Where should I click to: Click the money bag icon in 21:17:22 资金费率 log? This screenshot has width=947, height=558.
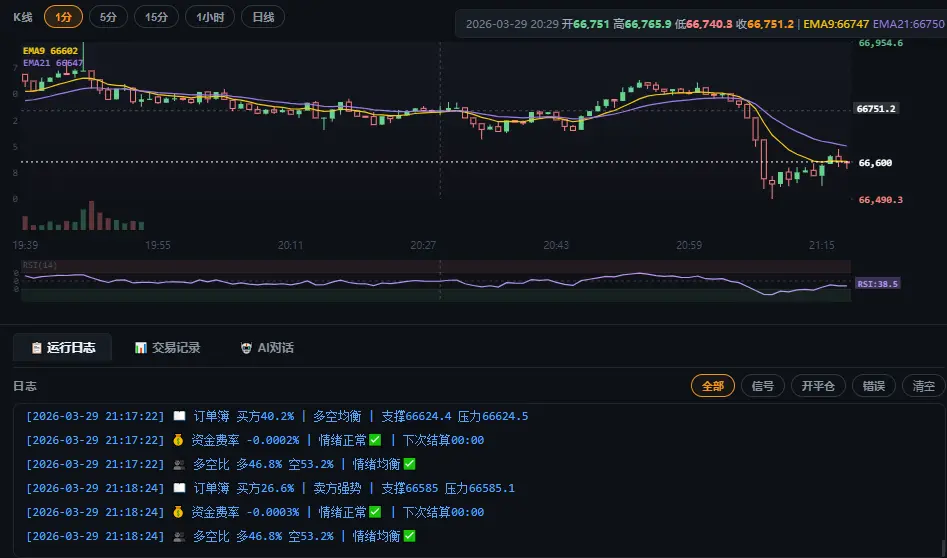click(x=178, y=440)
